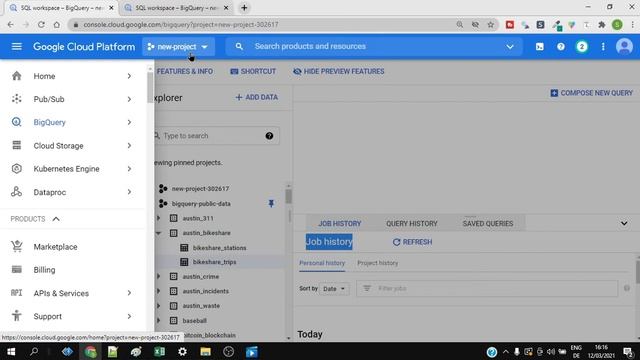Click COMPOSE NEW QUERY button

point(591,93)
